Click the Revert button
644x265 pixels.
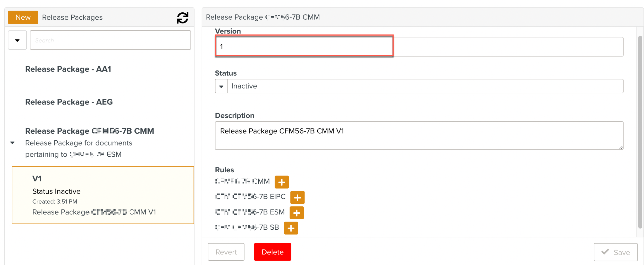tap(226, 252)
